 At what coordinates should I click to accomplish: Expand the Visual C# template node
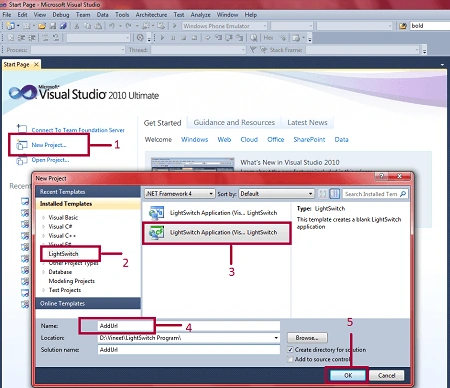coord(44,227)
